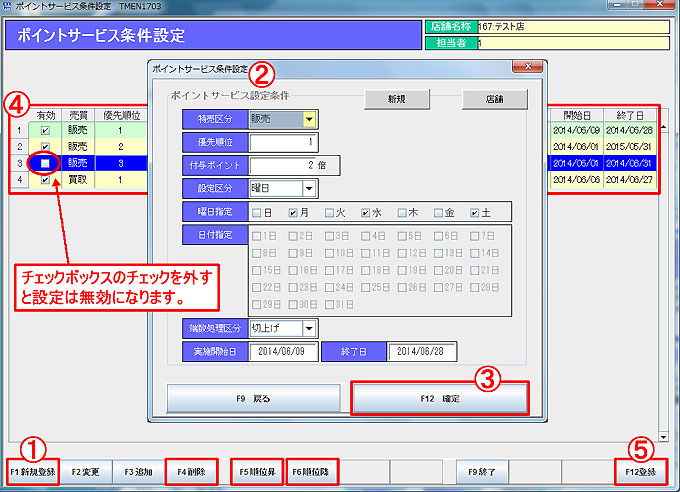Toggle the 有効 checkbox in row 1
This screenshot has height=492, width=680.
point(45,130)
